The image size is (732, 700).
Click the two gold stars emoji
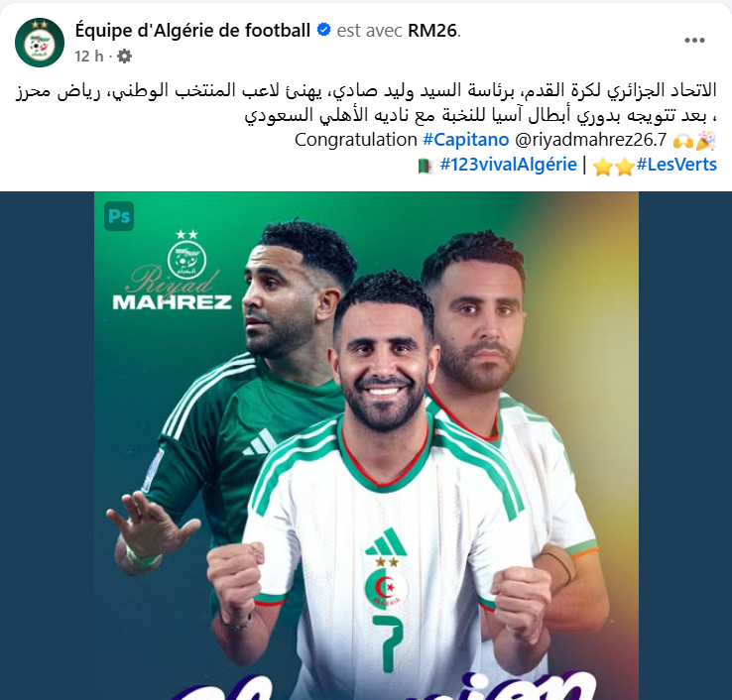pos(613,166)
